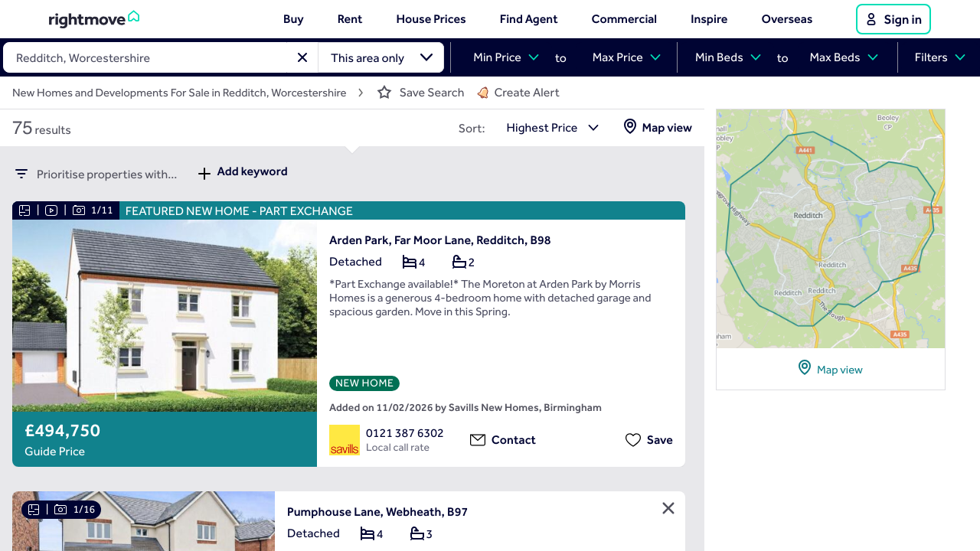This screenshot has width=980, height=551.
Task: Click the Sign in button
Action: (893, 19)
